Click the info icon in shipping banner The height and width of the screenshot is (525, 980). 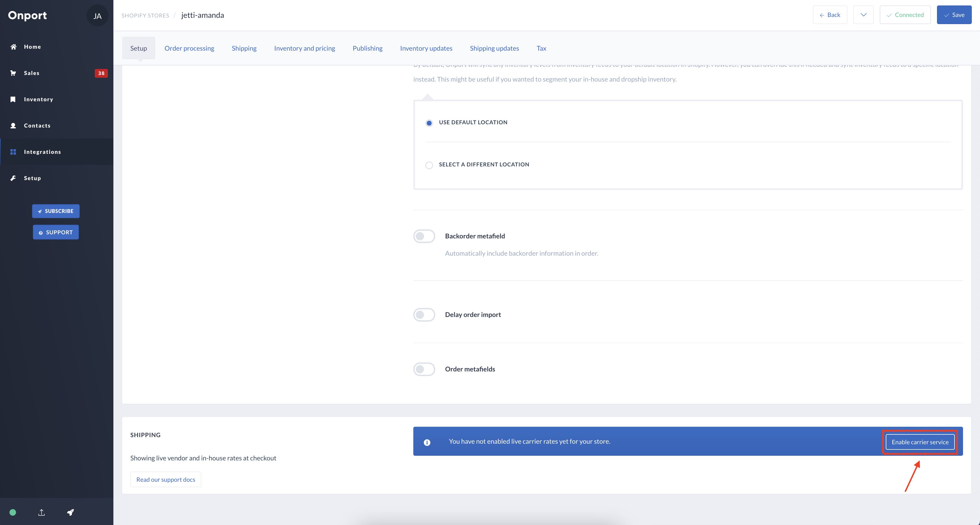[x=427, y=442]
